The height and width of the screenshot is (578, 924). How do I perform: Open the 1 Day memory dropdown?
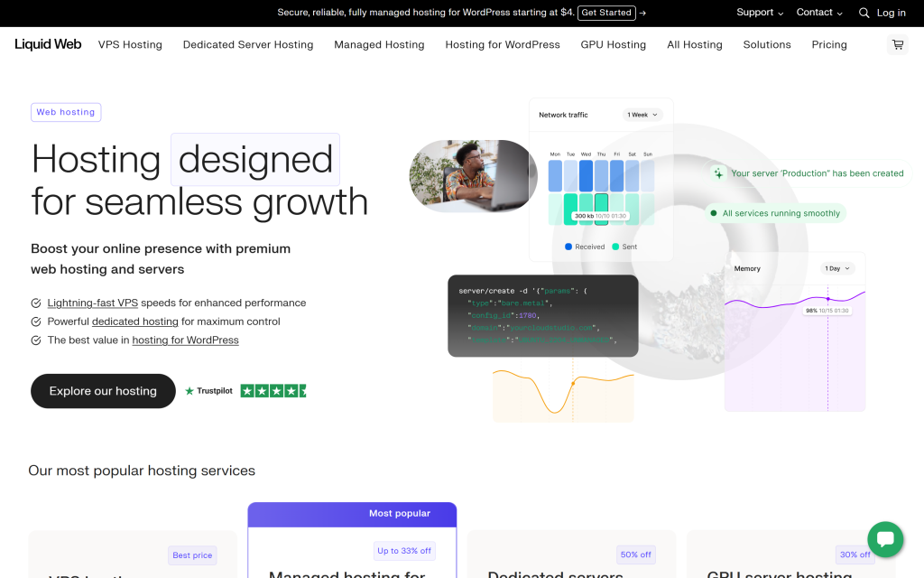pyautogui.click(x=836, y=268)
